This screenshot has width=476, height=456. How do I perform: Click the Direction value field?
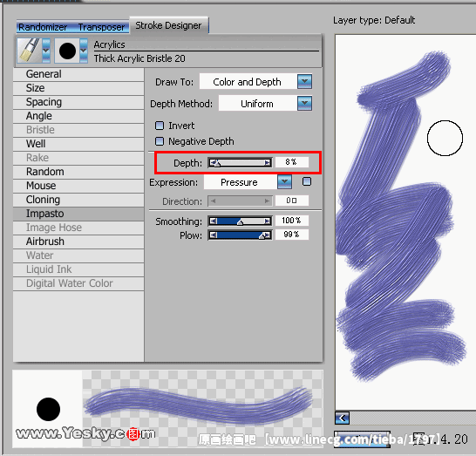[x=292, y=201]
